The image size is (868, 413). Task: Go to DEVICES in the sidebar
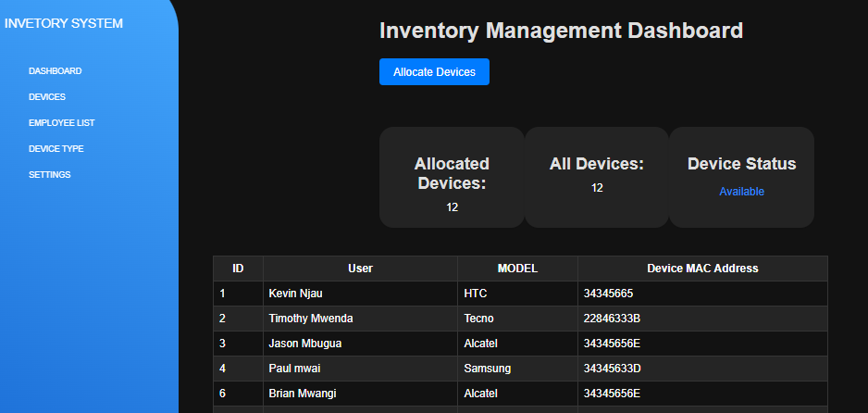(x=47, y=97)
